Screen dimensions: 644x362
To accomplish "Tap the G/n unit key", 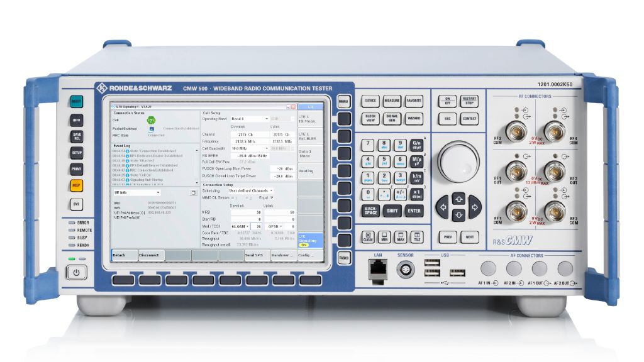I will [417, 145].
